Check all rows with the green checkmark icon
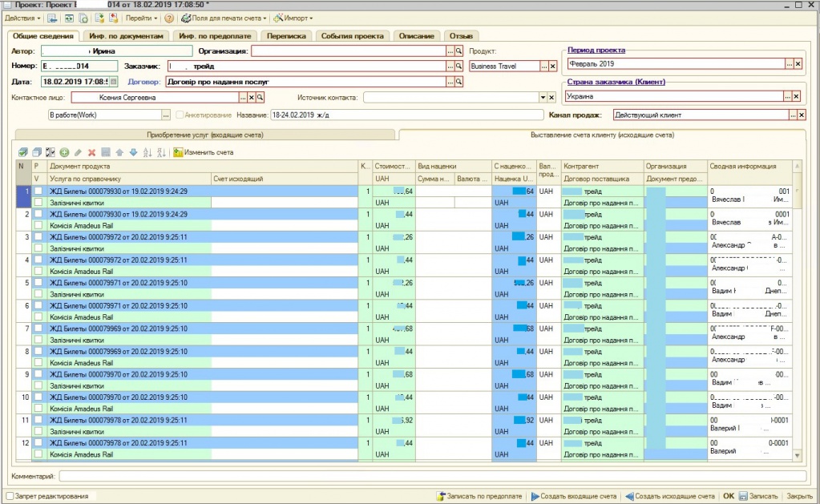This screenshot has height=504, width=820. [x=22, y=153]
